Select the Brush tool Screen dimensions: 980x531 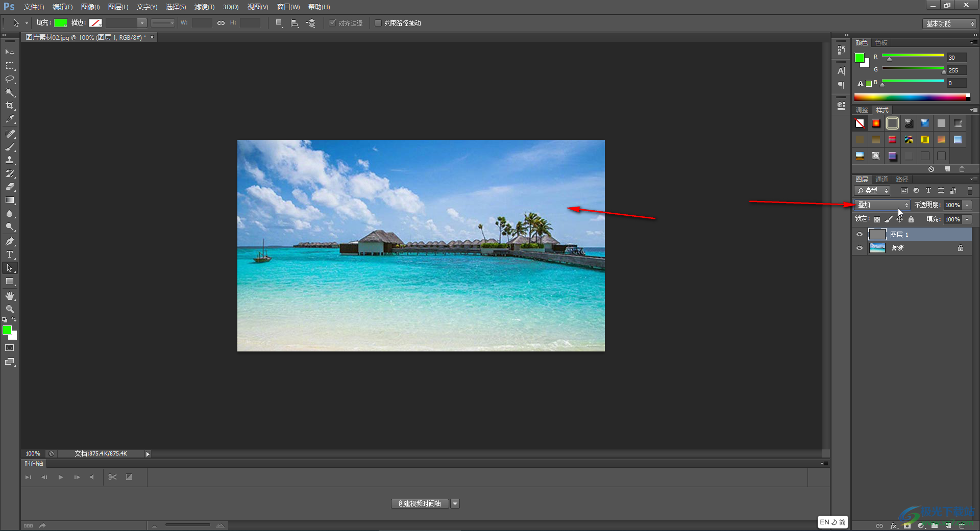(10, 147)
